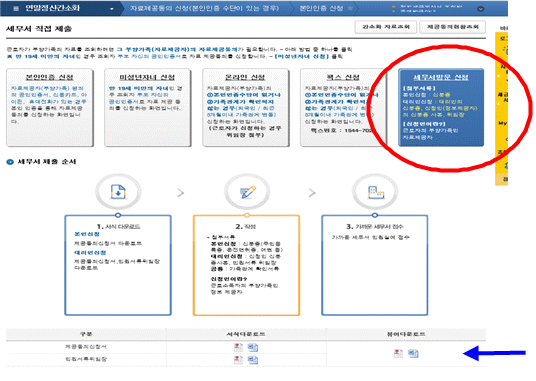Select the 민원서류위임장 row label
This screenshot has width=536, height=381.
click(86, 359)
